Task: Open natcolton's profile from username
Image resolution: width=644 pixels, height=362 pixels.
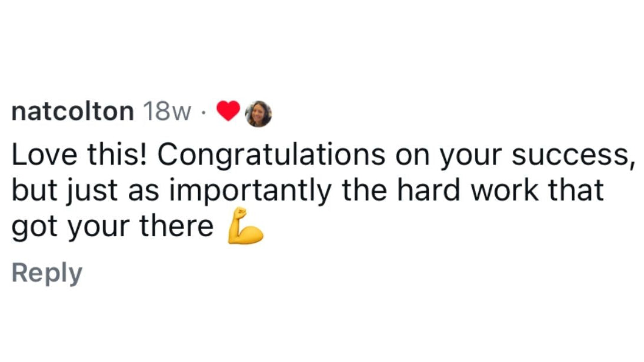Action: (x=73, y=111)
